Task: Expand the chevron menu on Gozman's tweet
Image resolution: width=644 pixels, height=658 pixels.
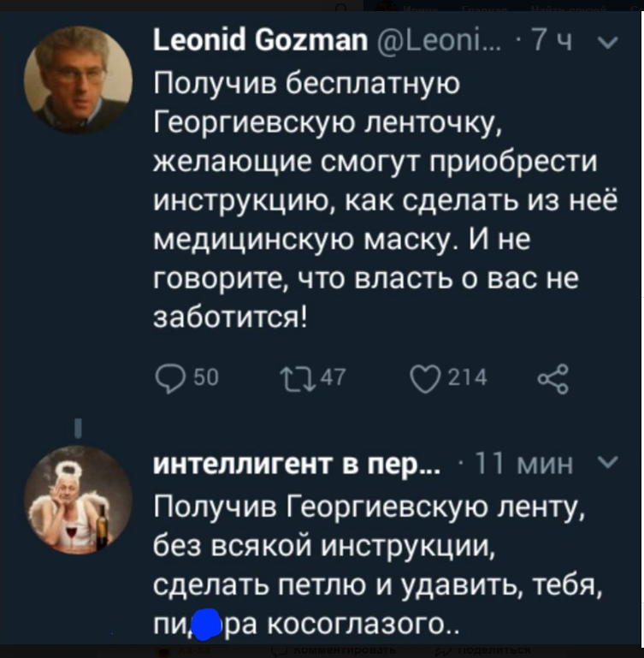Action: [x=607, y=42]
